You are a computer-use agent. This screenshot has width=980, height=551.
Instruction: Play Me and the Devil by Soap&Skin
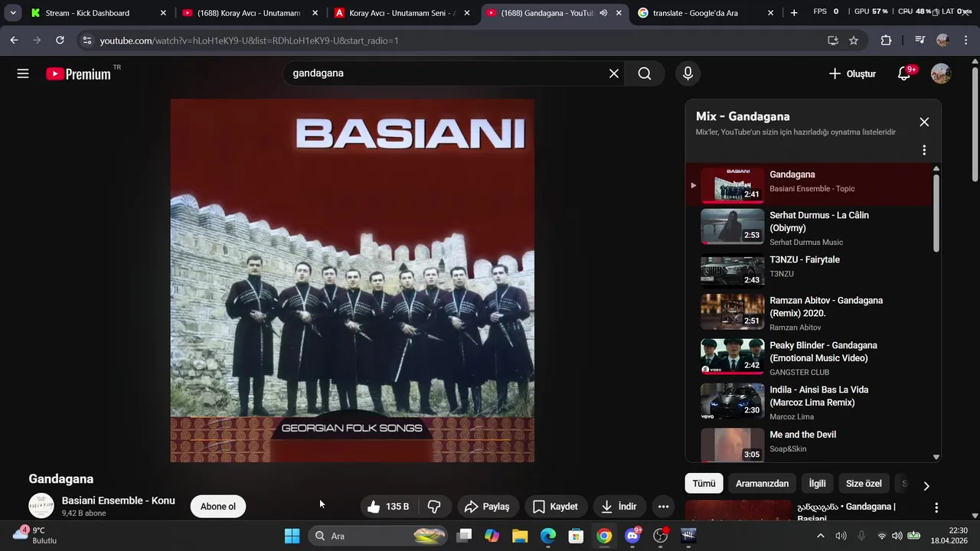tap(808, 444)
